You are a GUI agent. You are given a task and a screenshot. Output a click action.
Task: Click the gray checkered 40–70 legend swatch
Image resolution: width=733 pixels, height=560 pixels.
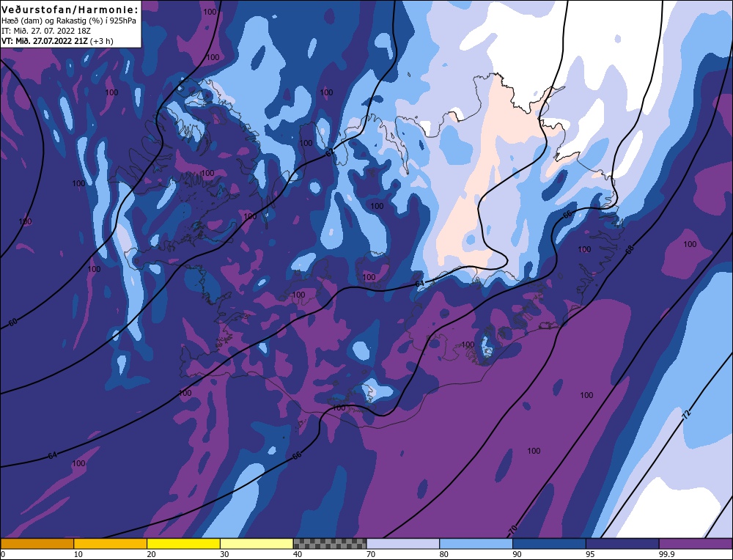[x=330, y=544]
